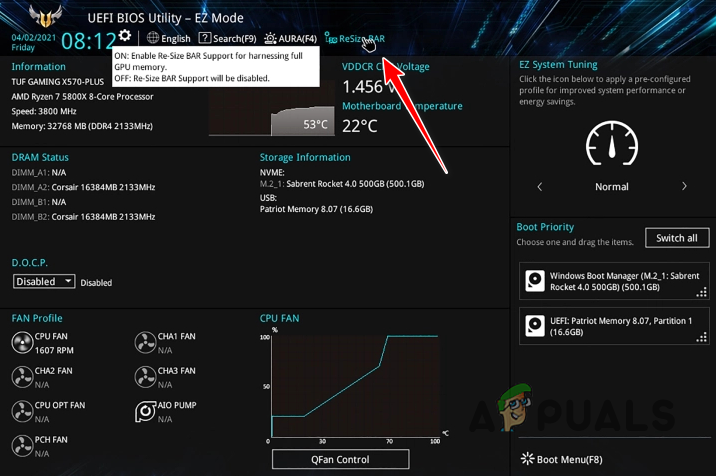
Task: Click DIMM_A2 Corsair 16384MB entry
Action: (x=83, y=187)
